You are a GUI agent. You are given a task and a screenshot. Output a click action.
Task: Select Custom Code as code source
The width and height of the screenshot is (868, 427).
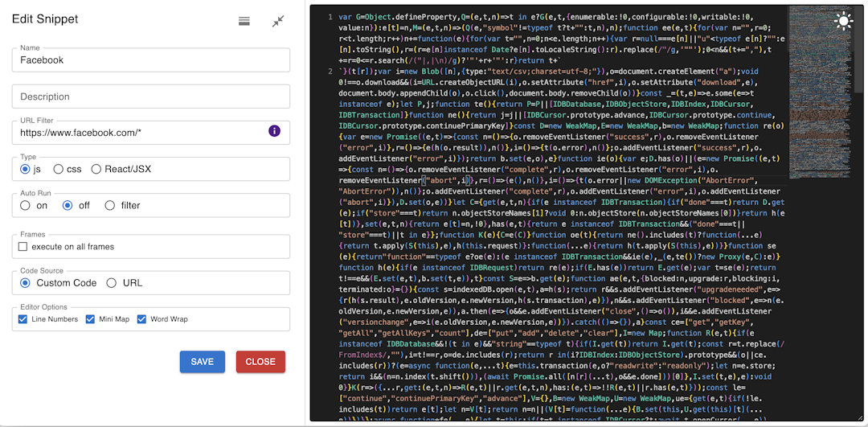[x=26, y=283]
